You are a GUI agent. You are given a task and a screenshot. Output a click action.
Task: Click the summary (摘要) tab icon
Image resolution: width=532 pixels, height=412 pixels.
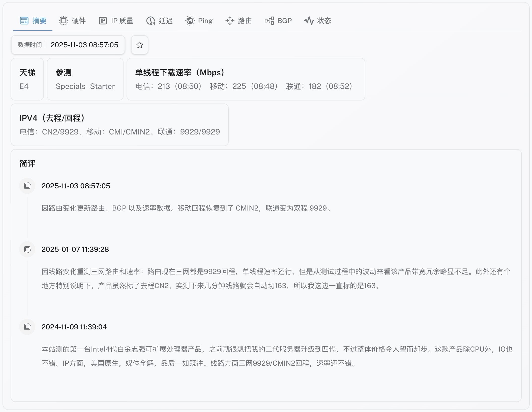click(x=24, y=21)
